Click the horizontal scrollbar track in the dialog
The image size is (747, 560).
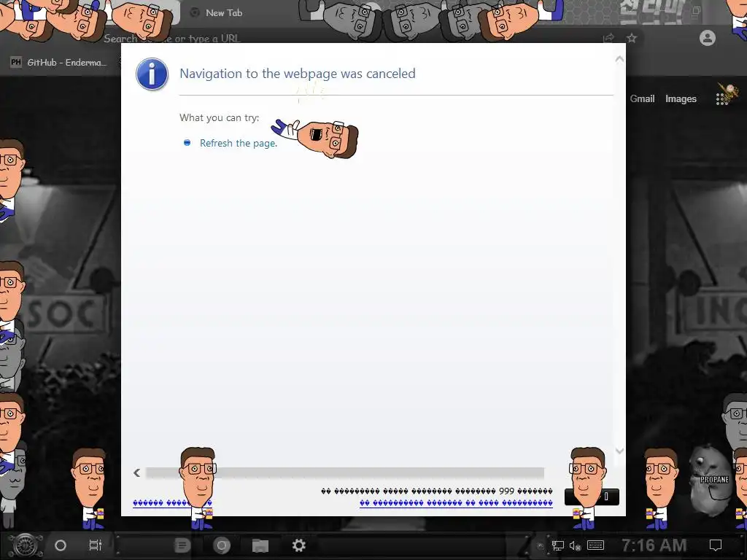coord(345,472)
